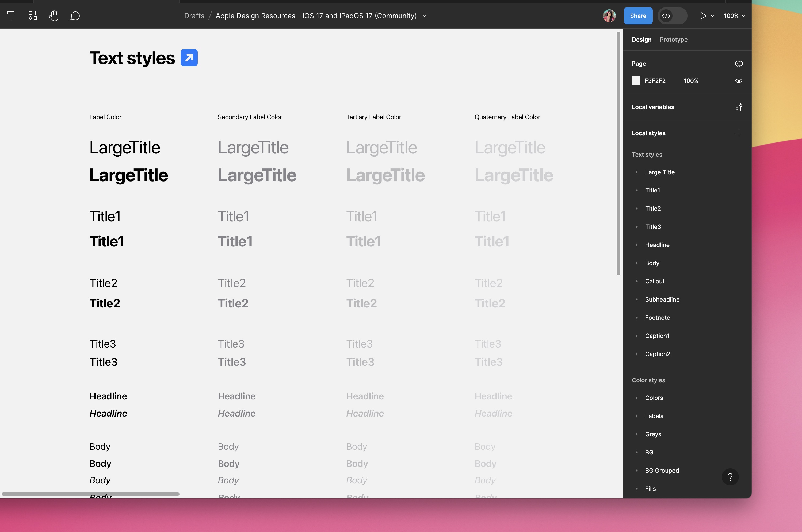Click Share button to share file

click(638, 16)
